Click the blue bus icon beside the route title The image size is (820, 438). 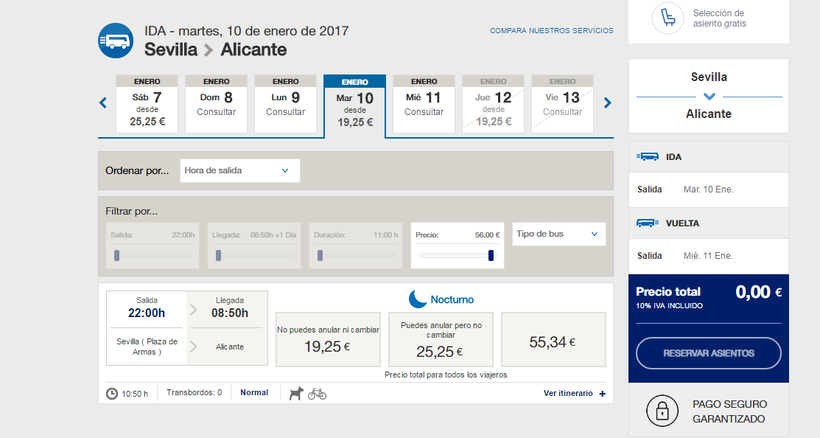coord(117,41)
